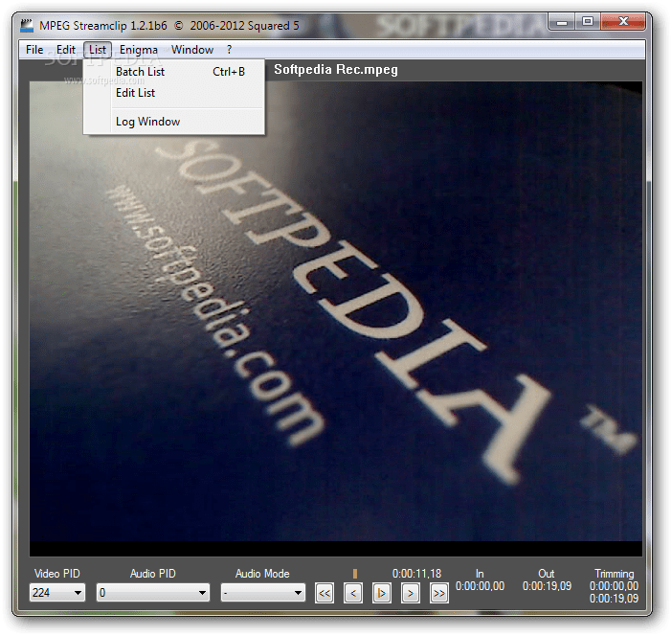
Task: Click the Out time 0:00:19,09
Action: [547, 586]
